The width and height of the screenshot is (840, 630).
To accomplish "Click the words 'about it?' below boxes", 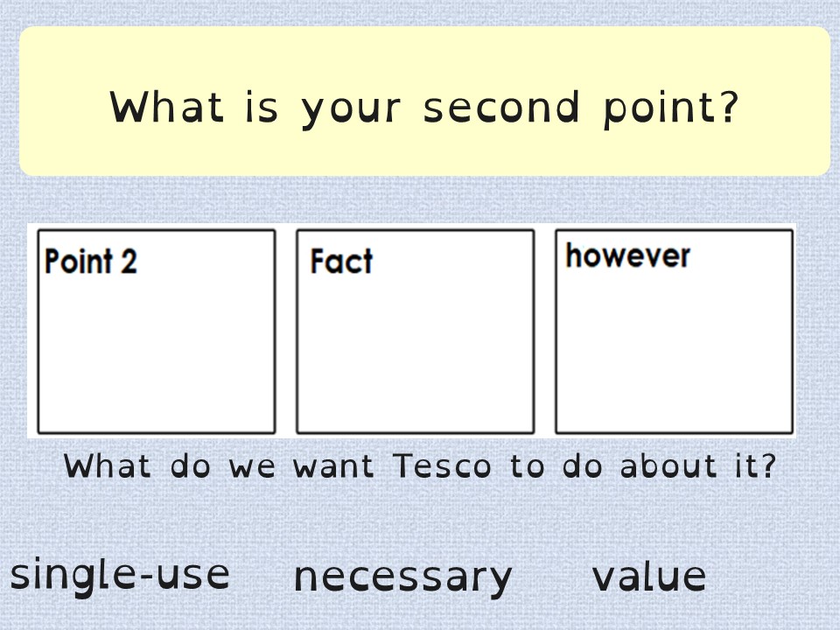I will pos(698,465).
